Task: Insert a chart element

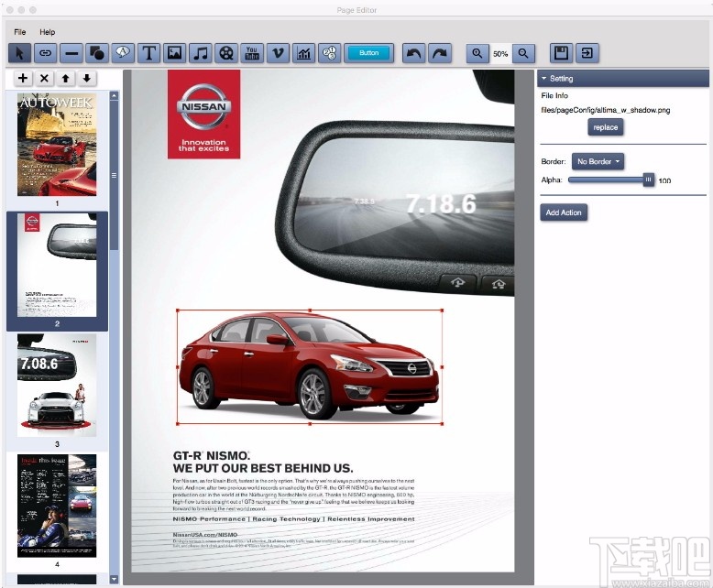Action: coord(303,53)
